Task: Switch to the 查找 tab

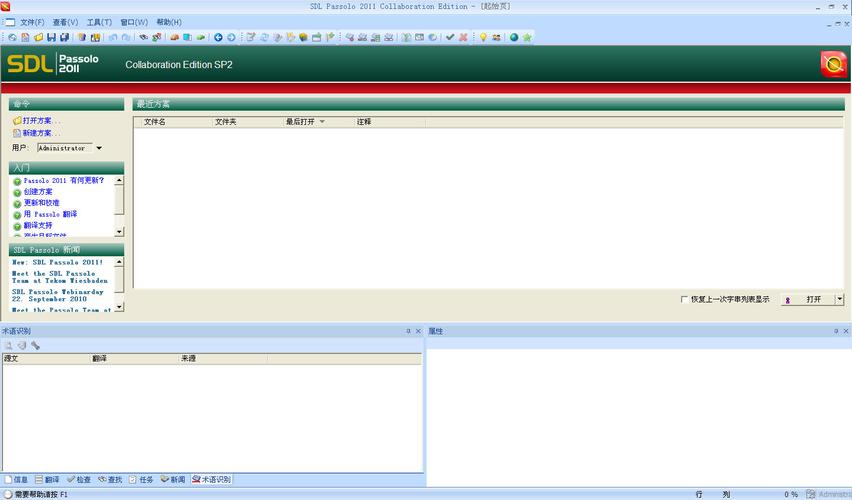Action: (x=110, y=479)
